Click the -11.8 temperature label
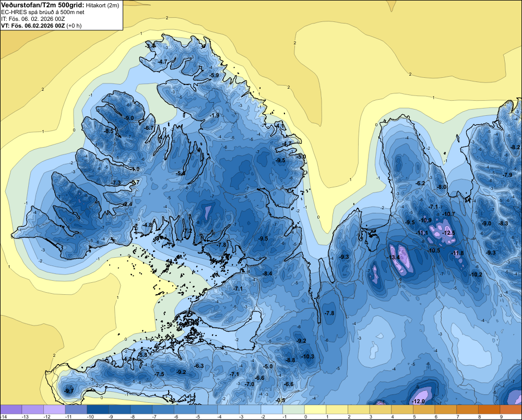The image size is (522, 420). pyautogui.click(x=457, y=253)
